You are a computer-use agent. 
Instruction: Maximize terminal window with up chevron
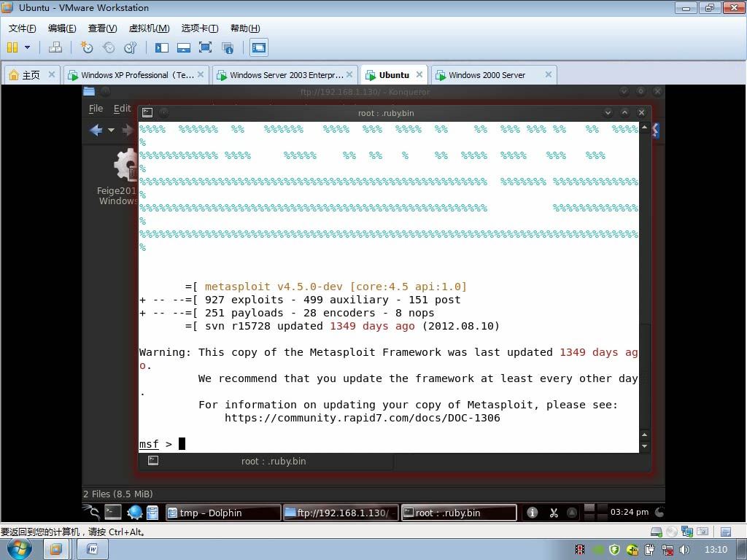pyautogui.click(x=624, y=112)
